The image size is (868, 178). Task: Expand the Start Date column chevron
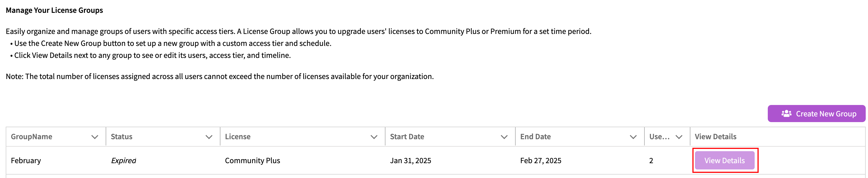point(504,137)
